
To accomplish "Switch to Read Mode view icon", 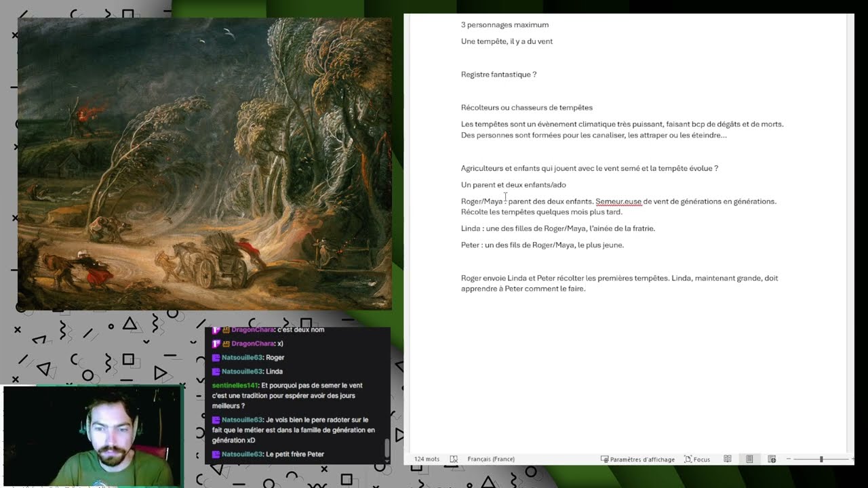I will 728,459.
